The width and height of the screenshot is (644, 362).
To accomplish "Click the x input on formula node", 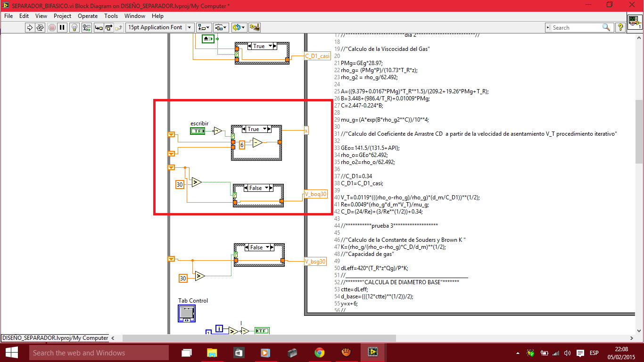I will pyautogui.click(x=306, y=131).
